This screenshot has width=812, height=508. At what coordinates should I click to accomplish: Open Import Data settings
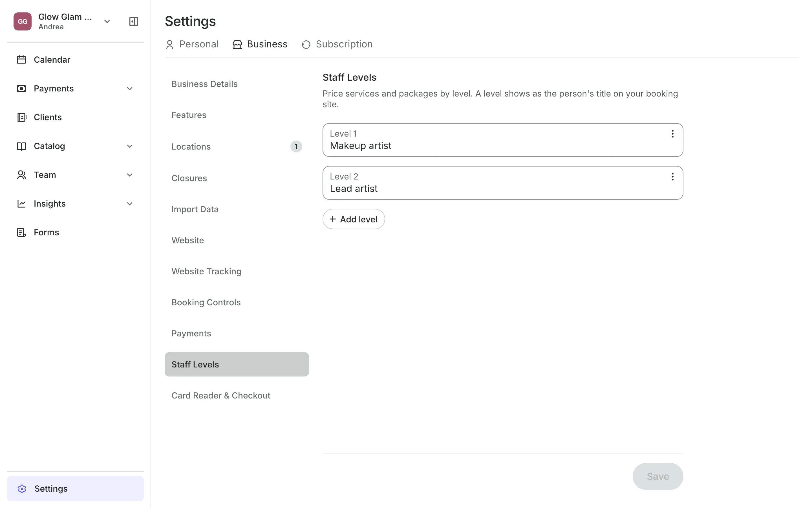pyautogui.click(x=237, y=209)
